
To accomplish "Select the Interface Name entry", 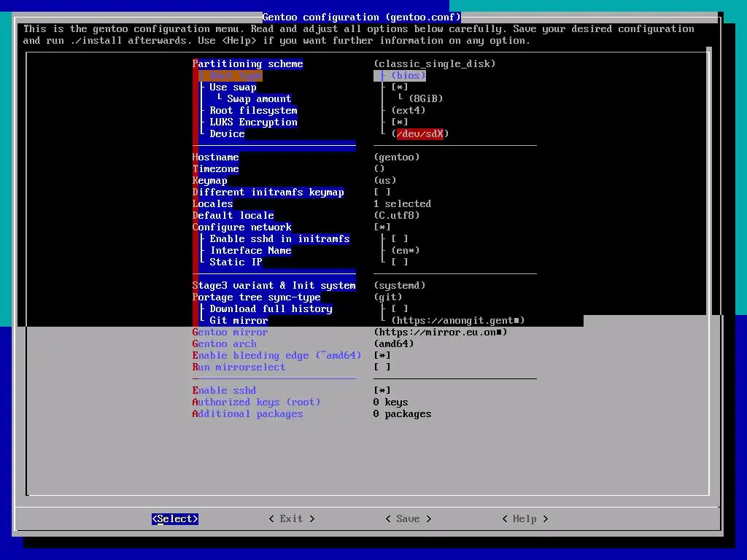I will 251,251.
